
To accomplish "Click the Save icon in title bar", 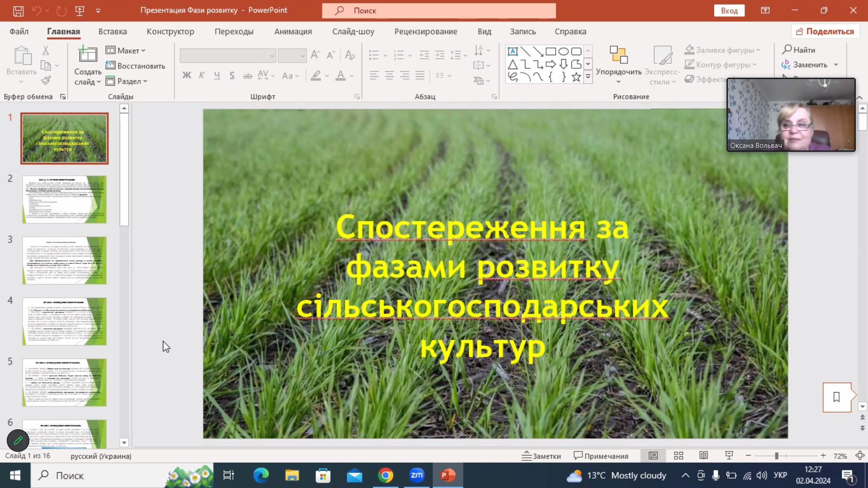I will point(18,11).
